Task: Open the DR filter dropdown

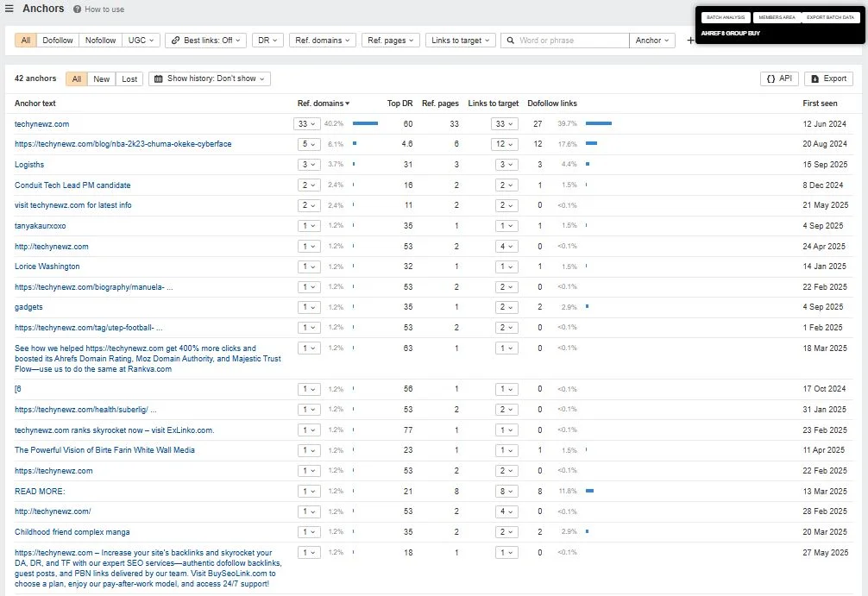Action: click(x=267, y=41)
